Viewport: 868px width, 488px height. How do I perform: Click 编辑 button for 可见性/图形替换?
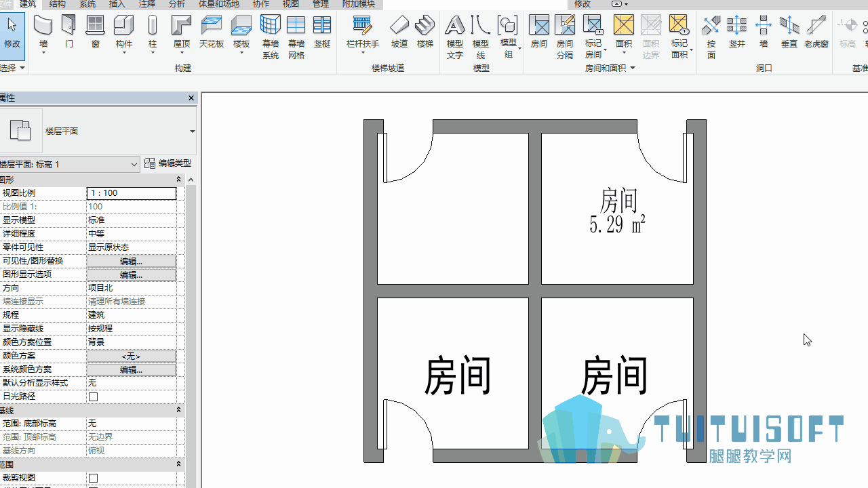click(x=132, y=261)
